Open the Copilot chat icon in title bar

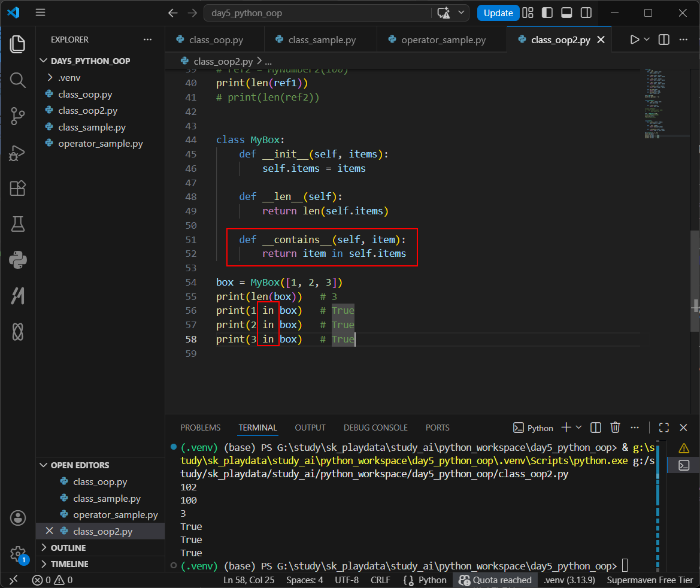click(444, 13)
